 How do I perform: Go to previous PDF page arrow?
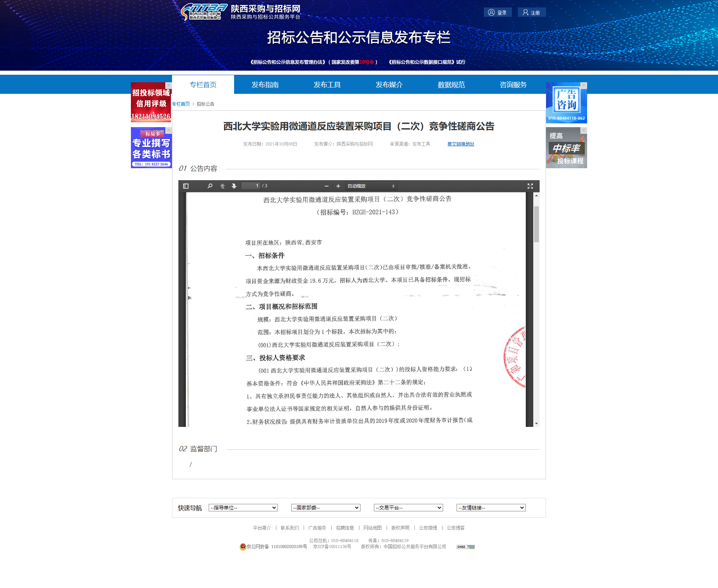[x=223, y=186]
